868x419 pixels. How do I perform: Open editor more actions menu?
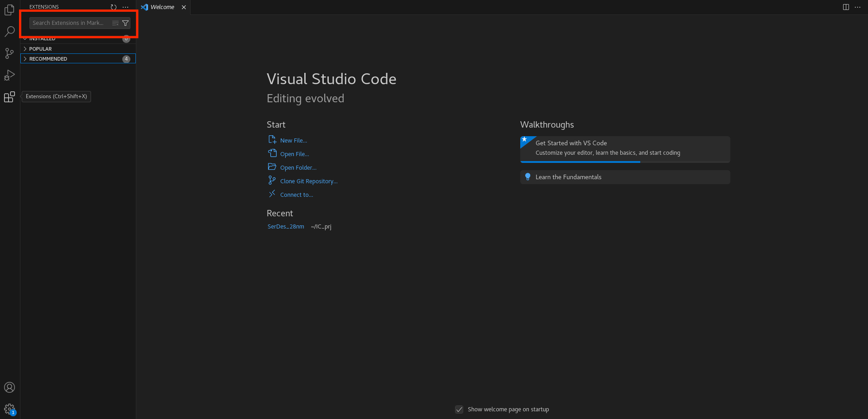pyautogui.click(x=858, y=7)
